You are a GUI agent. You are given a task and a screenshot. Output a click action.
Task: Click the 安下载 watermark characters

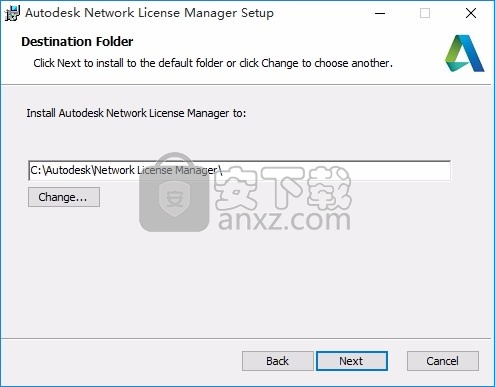[283, 187]
